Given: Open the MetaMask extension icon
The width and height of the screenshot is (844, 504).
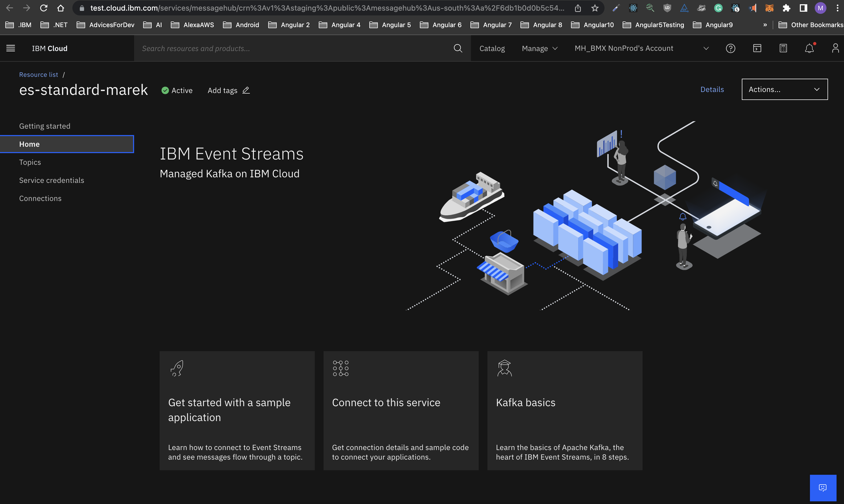Looking at the screenshot, I should pos(769,8).
